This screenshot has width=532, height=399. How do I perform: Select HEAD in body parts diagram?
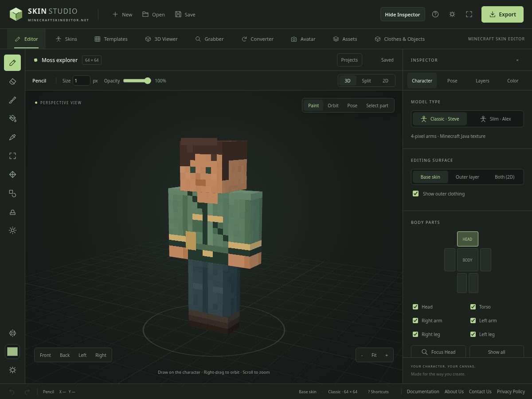point(467,239)
